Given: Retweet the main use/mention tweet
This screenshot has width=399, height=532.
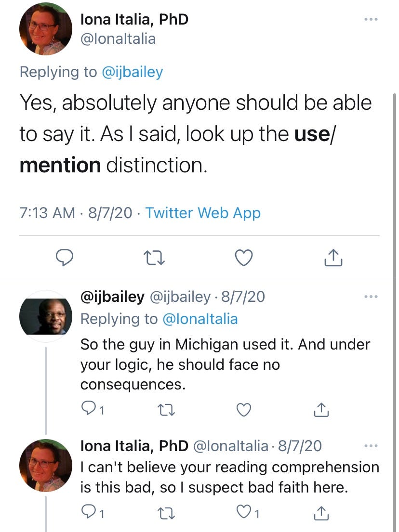Looking at the screenshot, I should (x=155, y=259).
